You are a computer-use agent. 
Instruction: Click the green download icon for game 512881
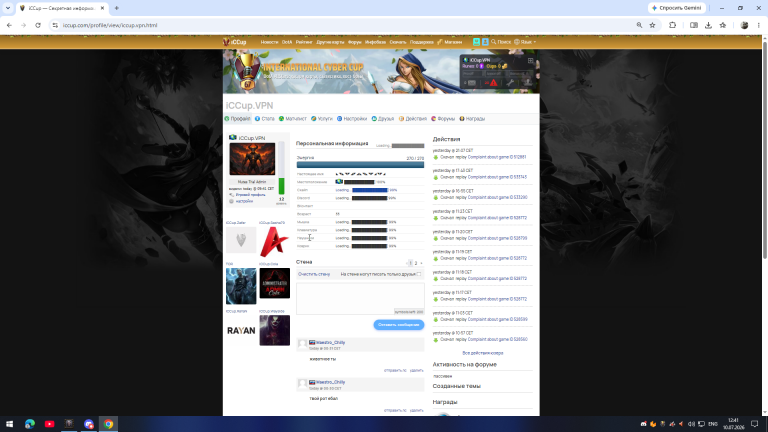pyautogui.click(x=435, y=158)
